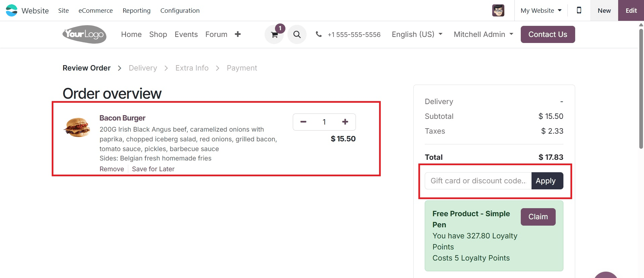Open mobile preview with the smartphone icon
644x278 pixels.
[579, 10]
